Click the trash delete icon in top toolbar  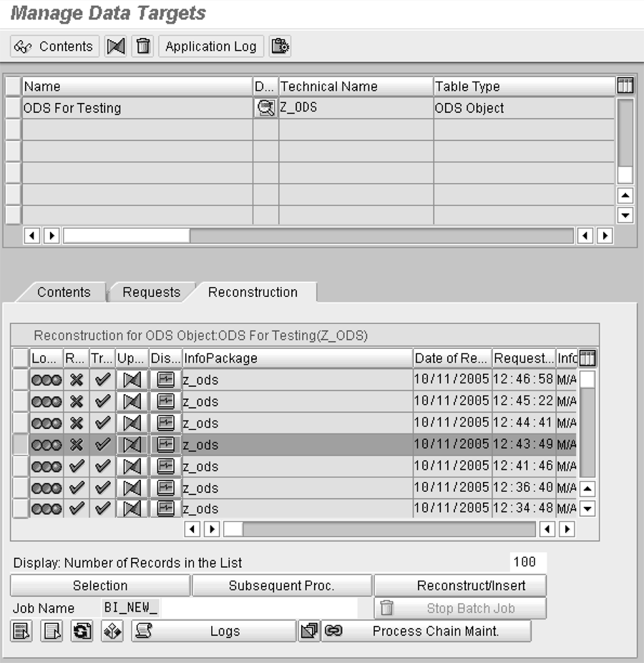tap(142, 46)
